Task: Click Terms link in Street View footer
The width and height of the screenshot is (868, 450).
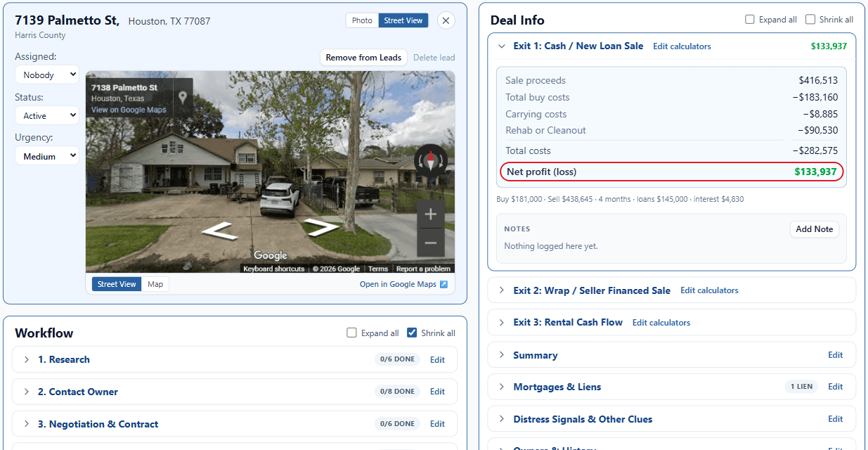Action: click(x=378, y=269)
